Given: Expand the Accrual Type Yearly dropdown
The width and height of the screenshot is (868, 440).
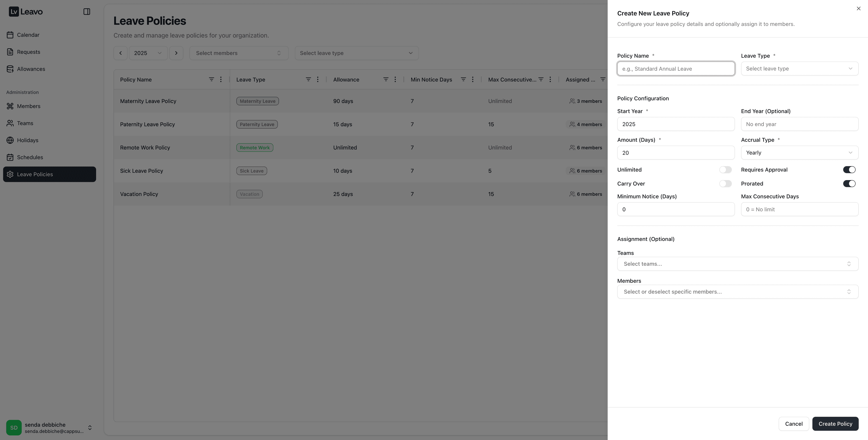Looking at the screenshot, I should 799,153.
